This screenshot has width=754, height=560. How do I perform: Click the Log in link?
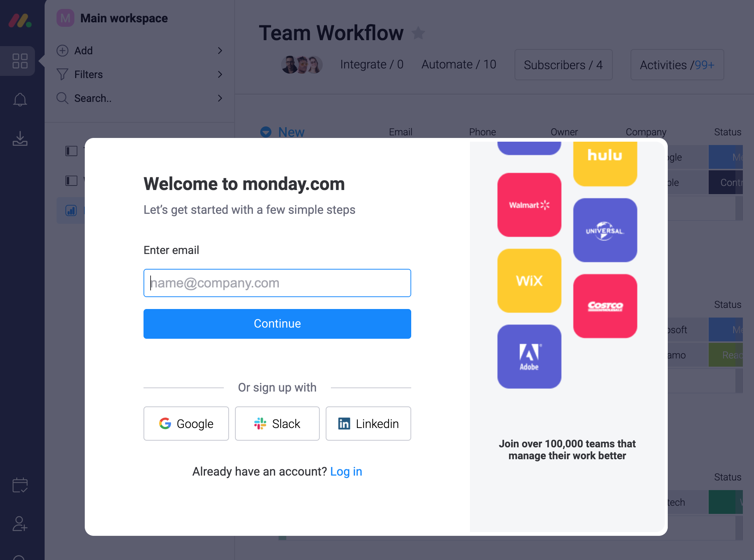click(346, 472)
